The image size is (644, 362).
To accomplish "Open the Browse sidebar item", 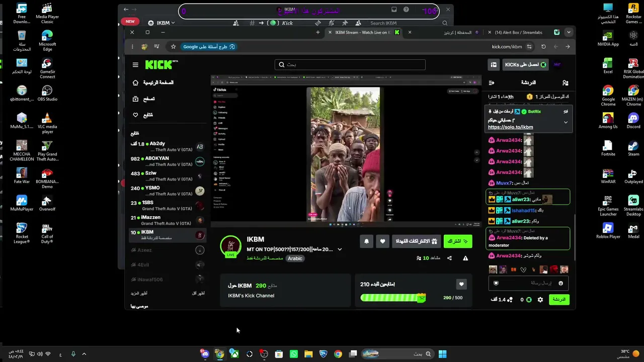I will pos(143,99).
